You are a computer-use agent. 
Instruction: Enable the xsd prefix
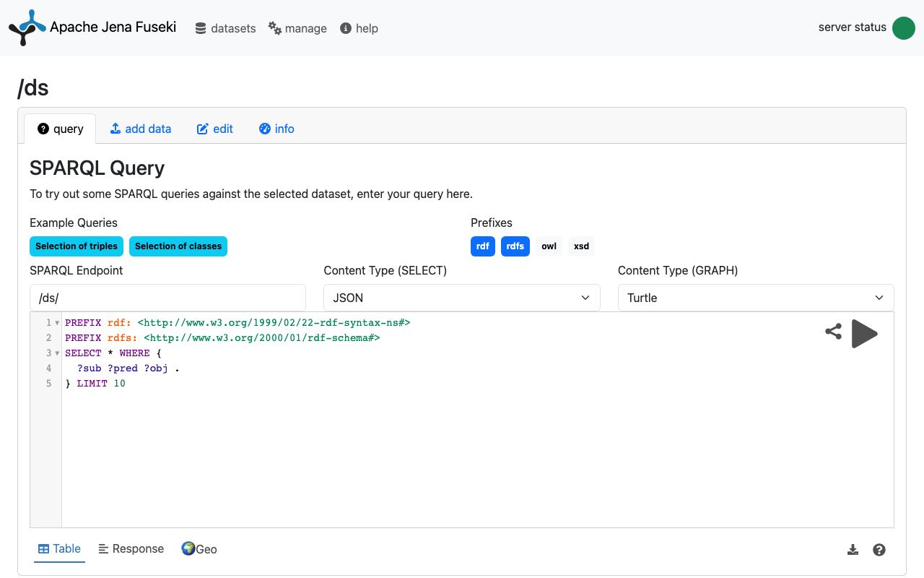coord(581,246)
